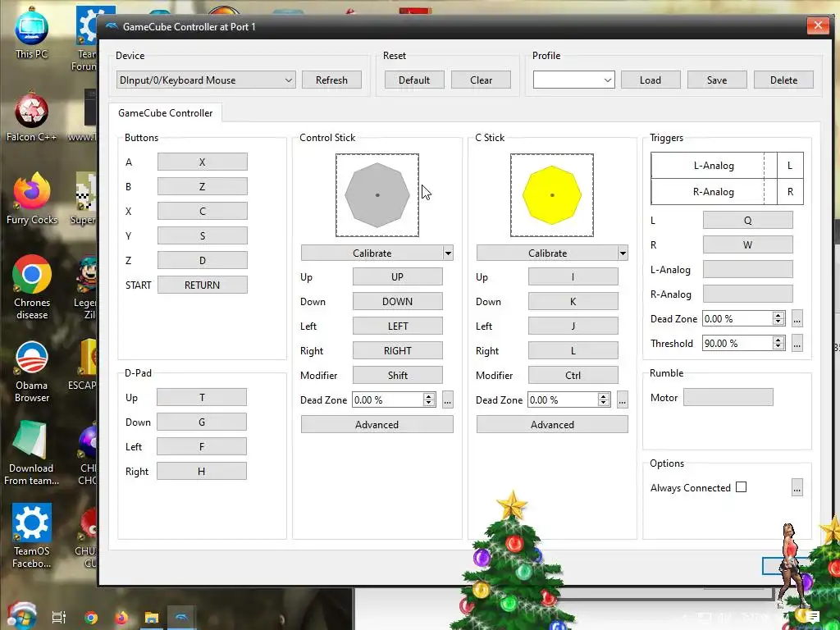Viewport: 840px width, 630px height.
Task: Open Control Stick Advanced settings
Action: tap(377, 424)
